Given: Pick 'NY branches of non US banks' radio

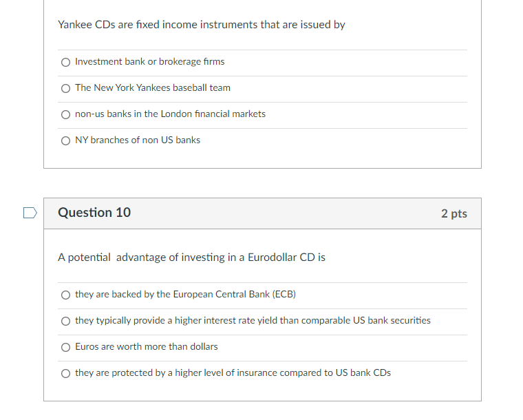Looking at the screenshot, I should click(x=65, y=140).
